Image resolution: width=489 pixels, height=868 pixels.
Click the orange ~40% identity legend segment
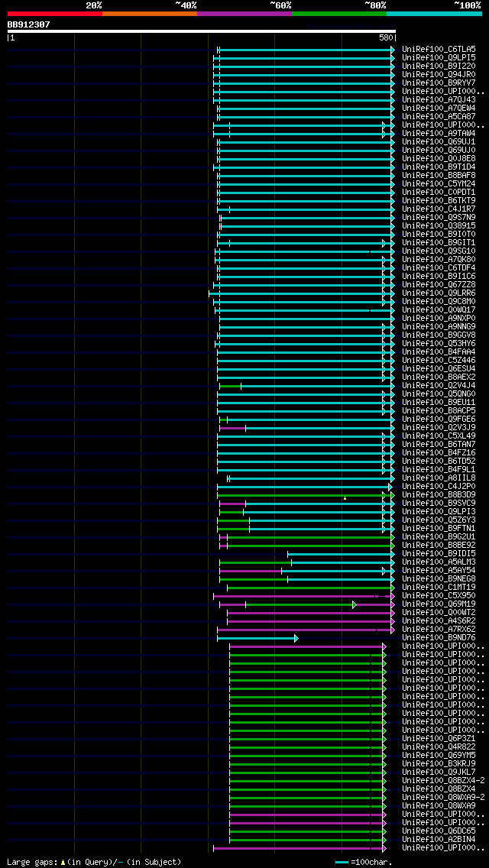[150, 13]
